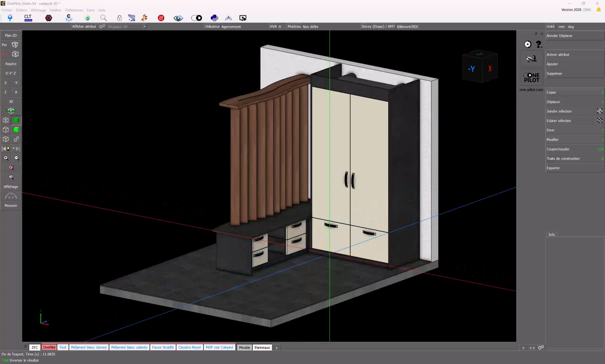Click the One Pilot help question mark

(x=538, y=44)
